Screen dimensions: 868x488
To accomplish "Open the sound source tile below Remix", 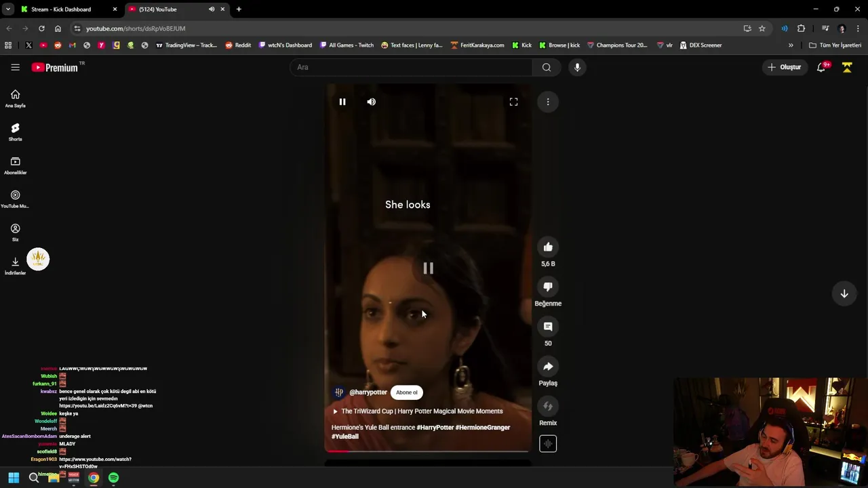I will 548,444.
